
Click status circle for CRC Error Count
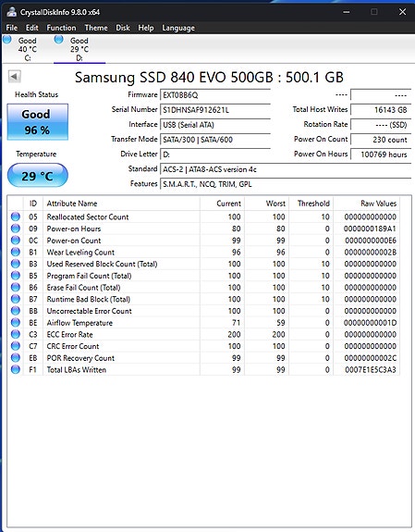coord(16,346)
